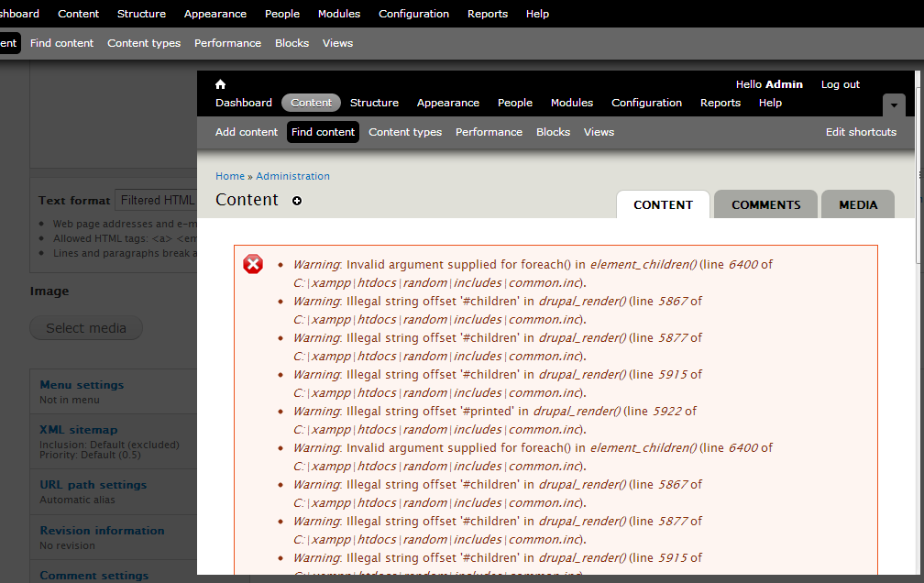Click the Select media button

[x=85, y=327]
